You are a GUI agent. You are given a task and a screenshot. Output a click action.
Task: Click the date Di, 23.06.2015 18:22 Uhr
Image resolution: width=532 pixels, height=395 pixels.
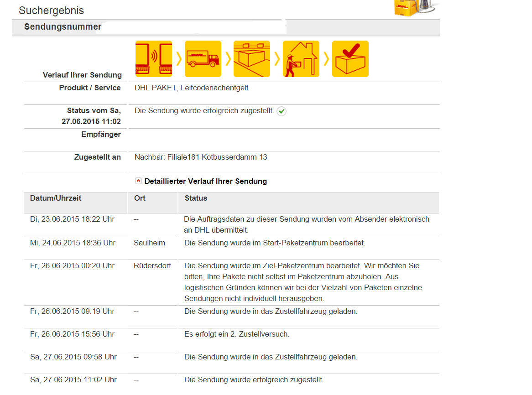(x=72, y=219)
